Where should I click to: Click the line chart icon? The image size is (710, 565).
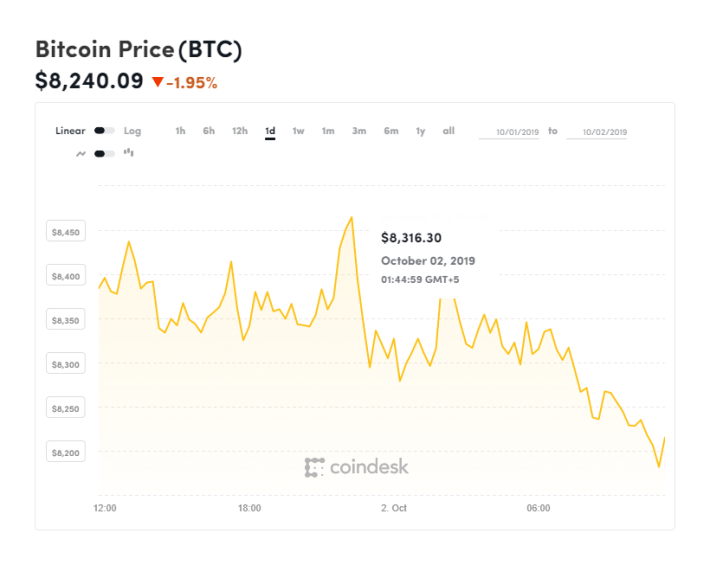(x=81, y=154)
